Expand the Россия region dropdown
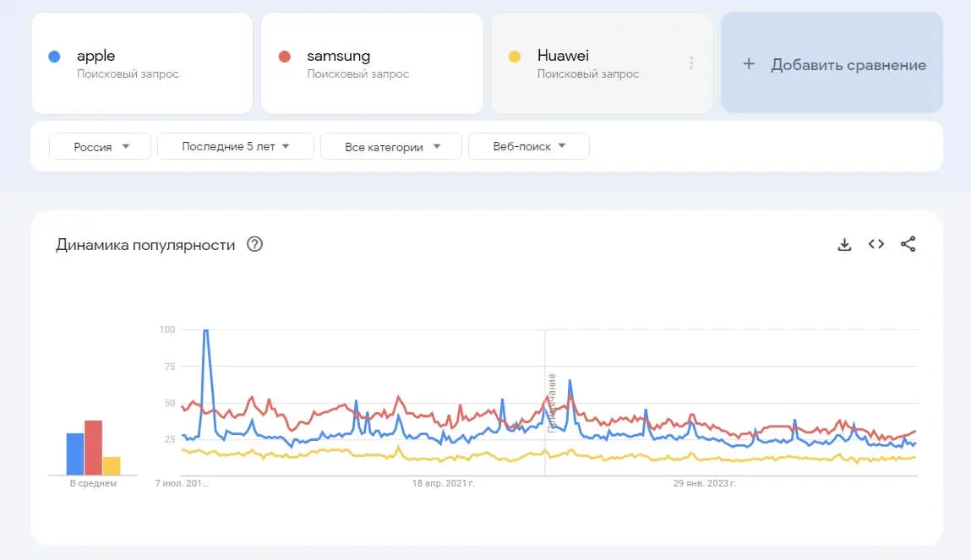 (x=100, y=147)
